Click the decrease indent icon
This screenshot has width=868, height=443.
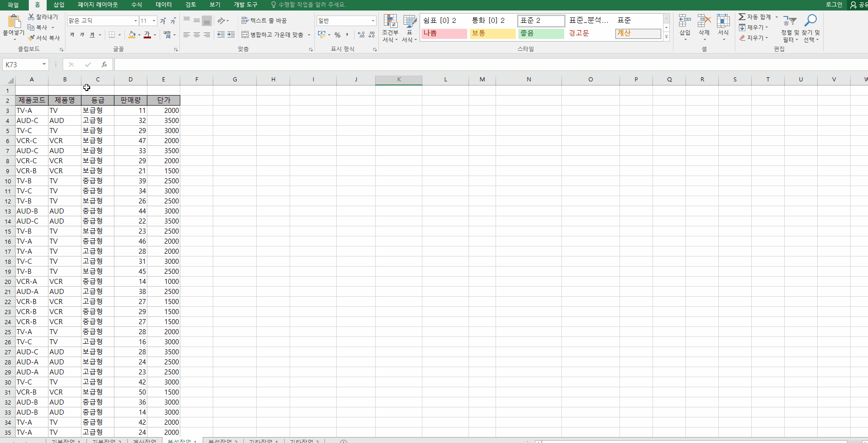tap(221, 35)
